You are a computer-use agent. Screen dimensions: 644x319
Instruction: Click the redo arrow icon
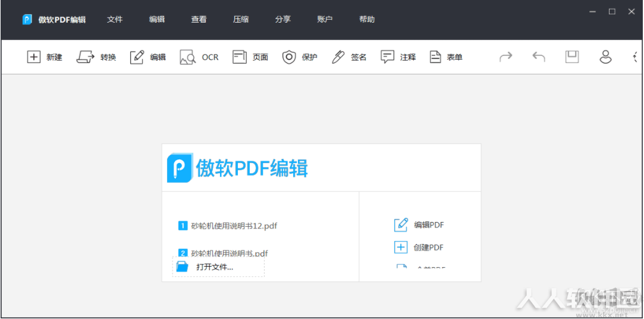pyautogui.click(x=506, y=57)
